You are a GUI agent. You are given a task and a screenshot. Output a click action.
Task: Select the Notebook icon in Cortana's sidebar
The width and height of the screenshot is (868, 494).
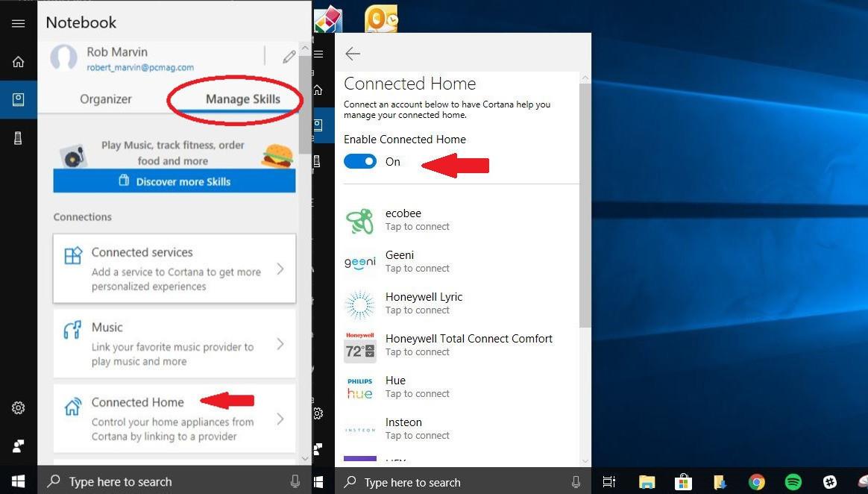coord(18,99)
